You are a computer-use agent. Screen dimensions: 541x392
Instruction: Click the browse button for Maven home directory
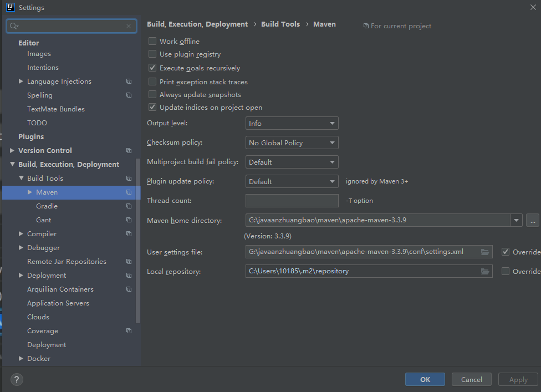(532, 221)
